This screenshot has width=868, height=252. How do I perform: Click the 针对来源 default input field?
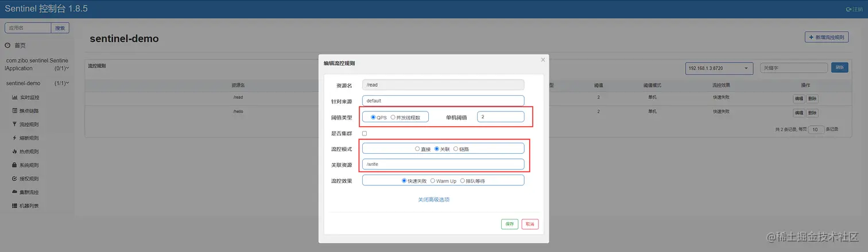pos(443,100)
